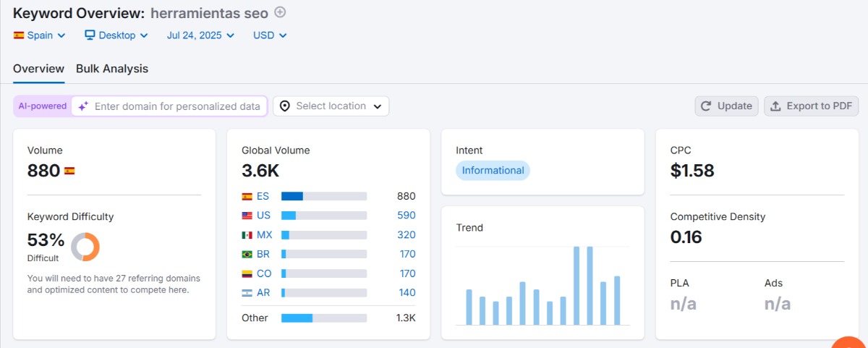Click the MX volume value 320
This screenshot has width=868, height=348.
tap(407, 235)
